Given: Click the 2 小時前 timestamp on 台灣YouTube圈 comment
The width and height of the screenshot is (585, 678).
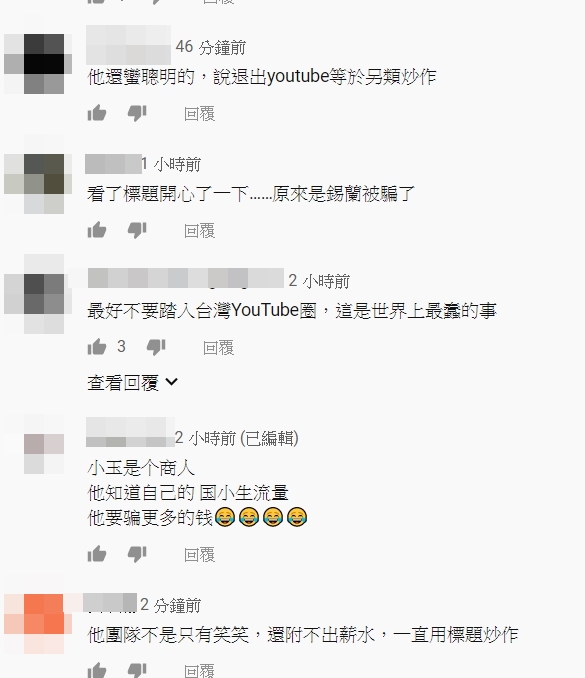Looking at the screenshot, I should (319, 281).
